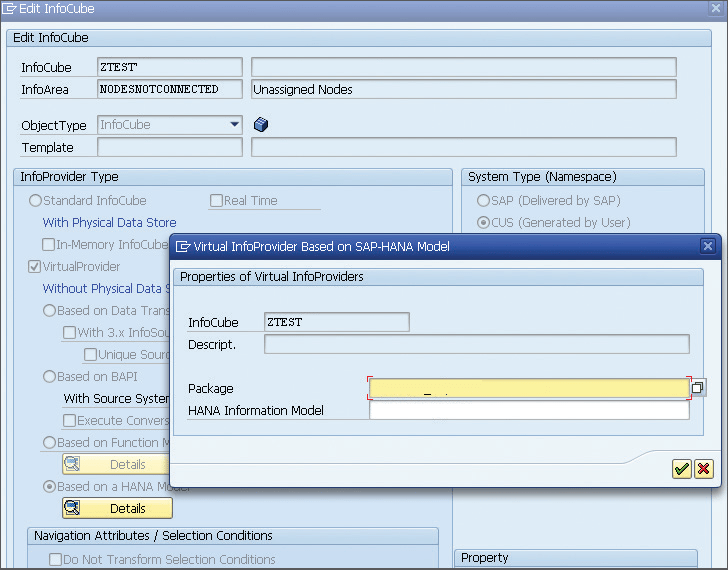
Task: Click Details button under Function Module
Action: 116,465
